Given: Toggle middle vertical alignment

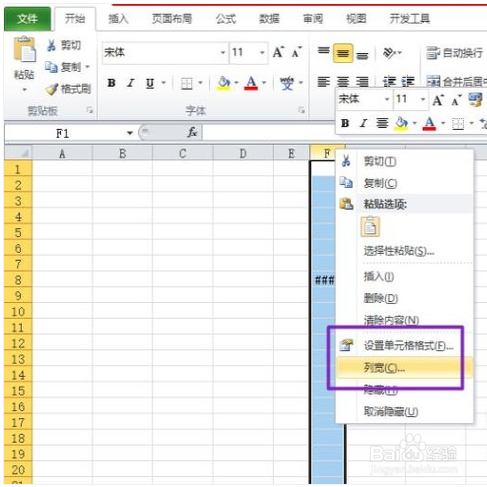Looking at the screenshot, I should (x=343, y=53).
